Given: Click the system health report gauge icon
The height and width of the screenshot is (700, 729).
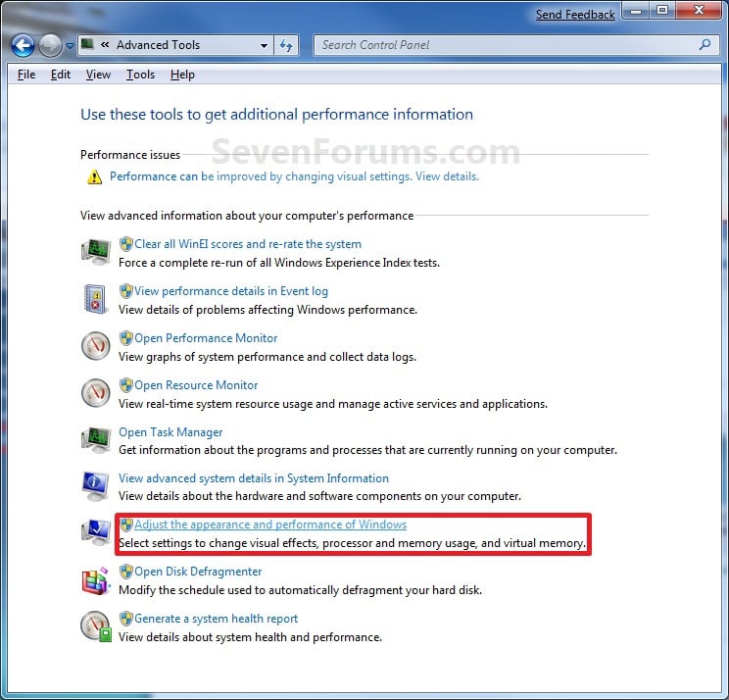Looking at the screenshot, I should click(96, 627).
